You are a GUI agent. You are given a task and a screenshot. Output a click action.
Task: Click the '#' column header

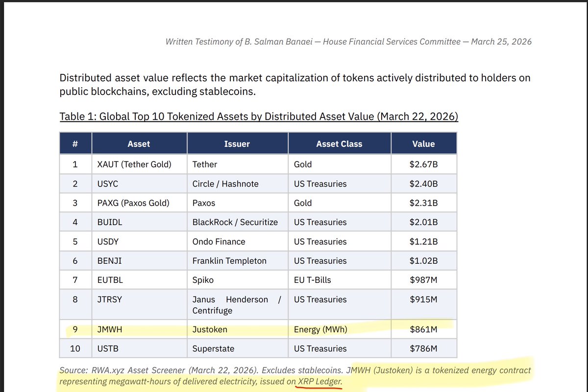tap(75, 144)
